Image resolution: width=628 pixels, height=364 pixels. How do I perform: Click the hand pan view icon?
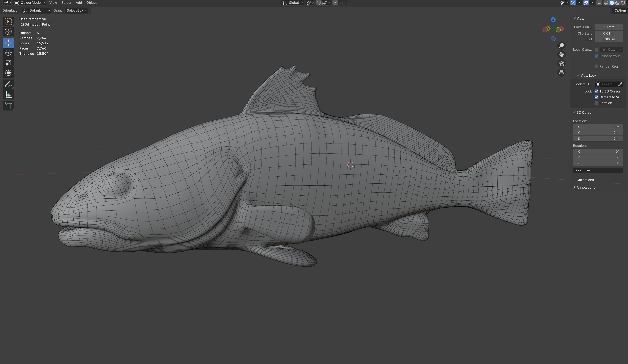point(561,55)
